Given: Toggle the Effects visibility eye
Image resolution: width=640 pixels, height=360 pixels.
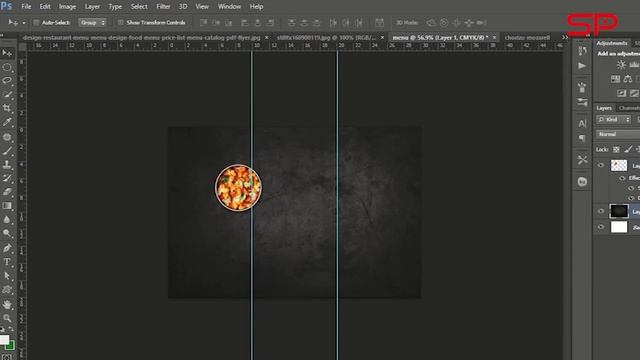Looking at the screenshot, I should (622, 178).
